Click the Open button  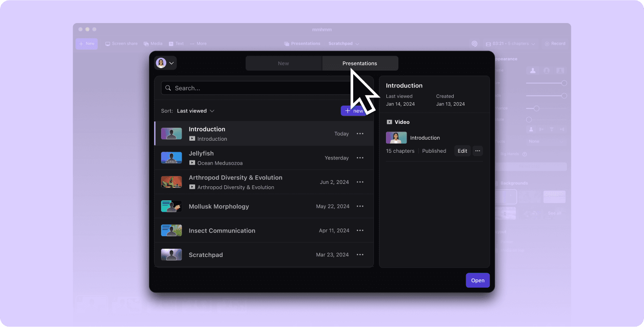(477, 280)
